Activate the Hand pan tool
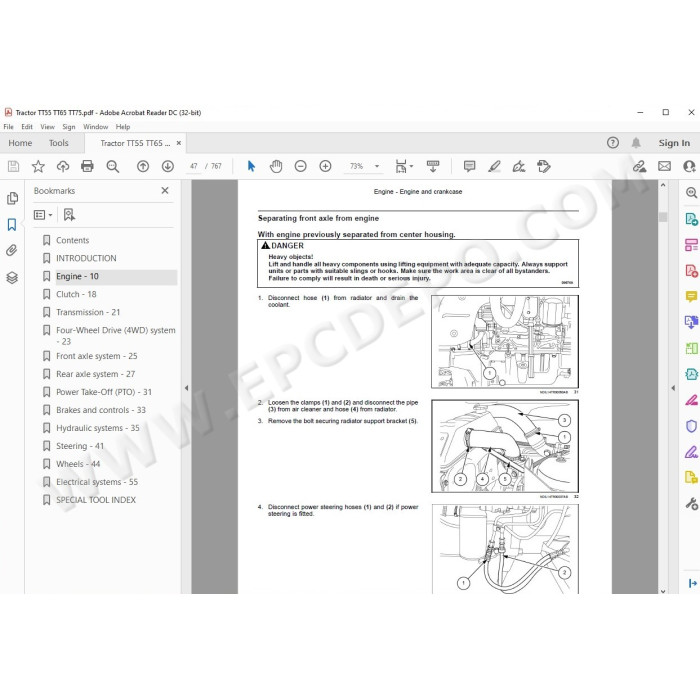This screenshot has height=700, width=700. tap(276, 167)
